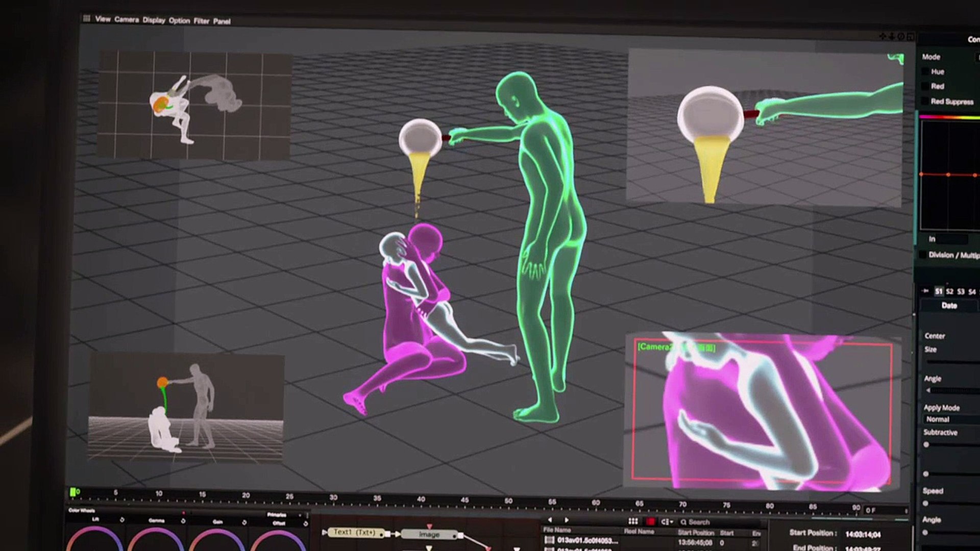Reset the Lift color wheel
Image resolution: width=980 pixels, height=551 pixels.
click(x=122, y=520)
